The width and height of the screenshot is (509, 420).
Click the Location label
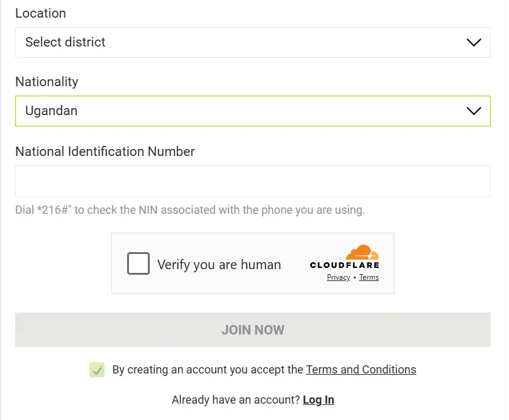(x=40, y=13)
